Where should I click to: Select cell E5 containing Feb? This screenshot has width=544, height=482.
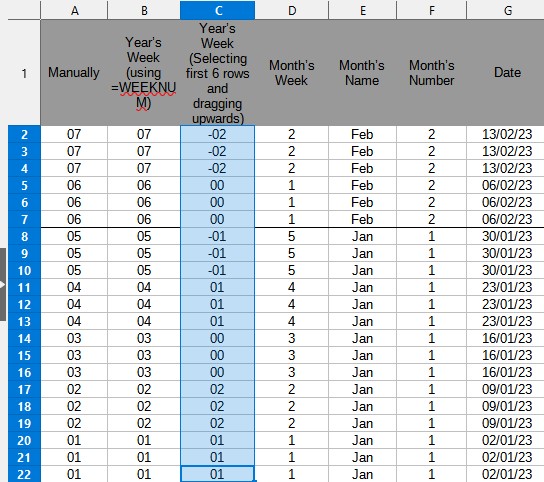362,185
